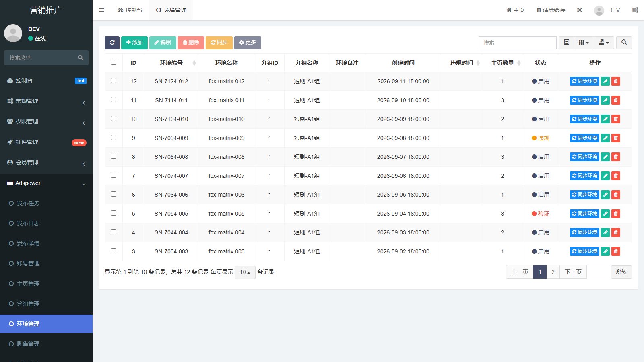This screenshot has height=362, width=644.
Task: Open the columns visibility dropdown
Action: pyautogui.click(x=584, y=43)
